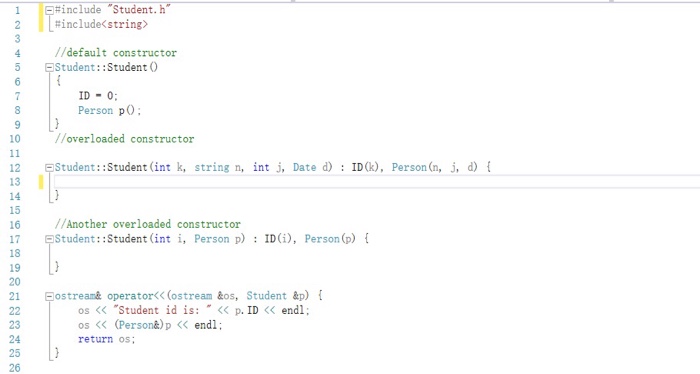Click the string "Student id is: "

pos(162,310)
